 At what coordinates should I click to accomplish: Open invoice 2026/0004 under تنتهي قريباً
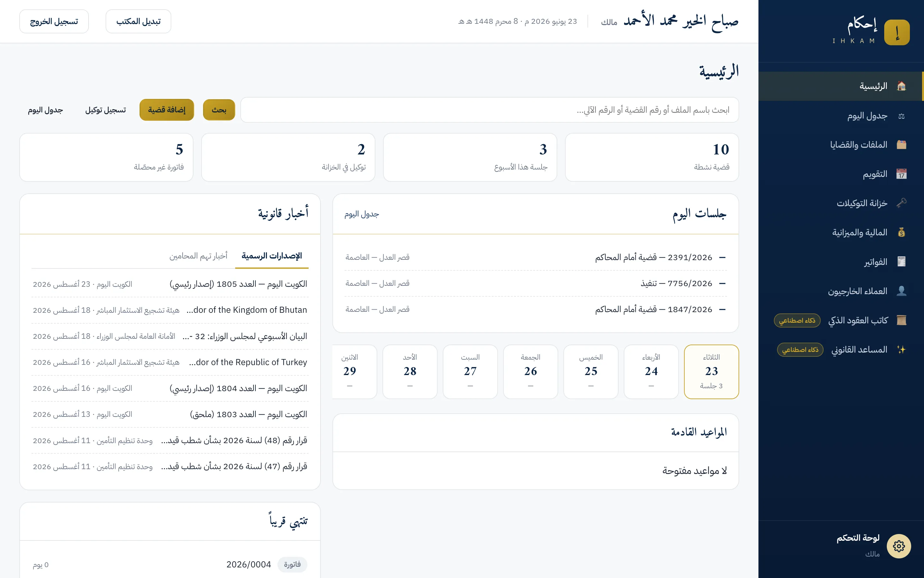click(x=170, y=564)
